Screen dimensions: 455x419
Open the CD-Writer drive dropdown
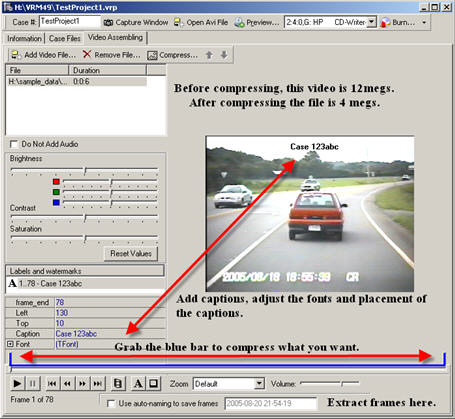[x=372, y=22]
